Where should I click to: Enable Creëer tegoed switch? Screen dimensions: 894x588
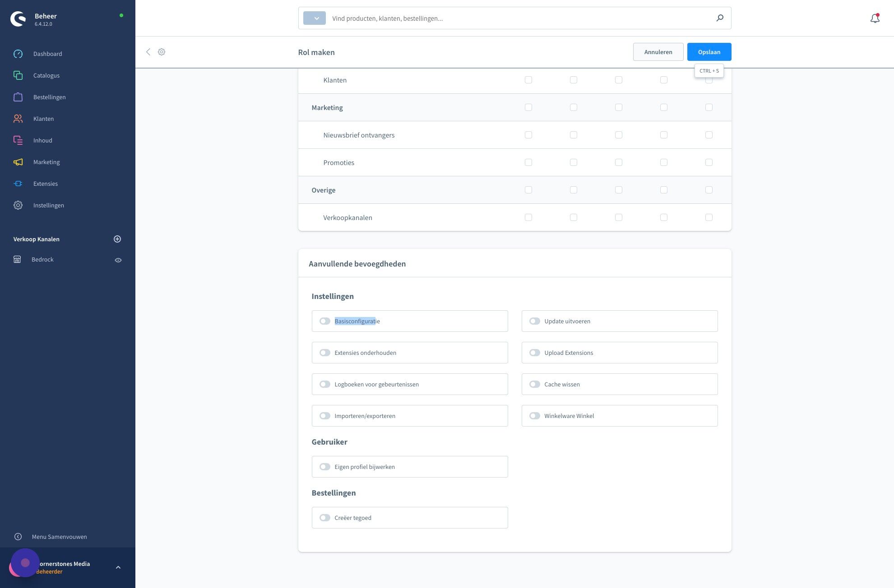tap(325, 518)
